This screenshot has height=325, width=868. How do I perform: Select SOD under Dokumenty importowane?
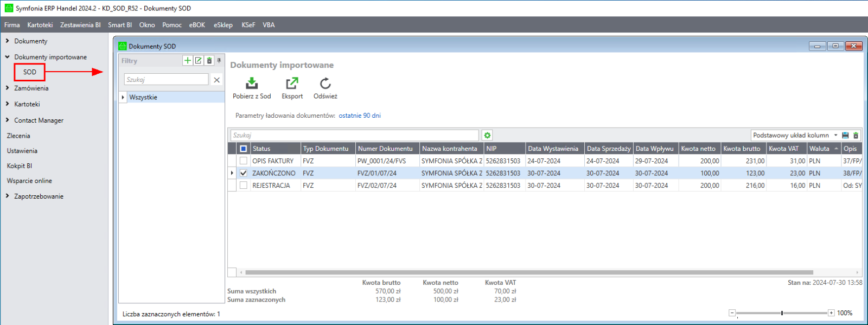30,72
